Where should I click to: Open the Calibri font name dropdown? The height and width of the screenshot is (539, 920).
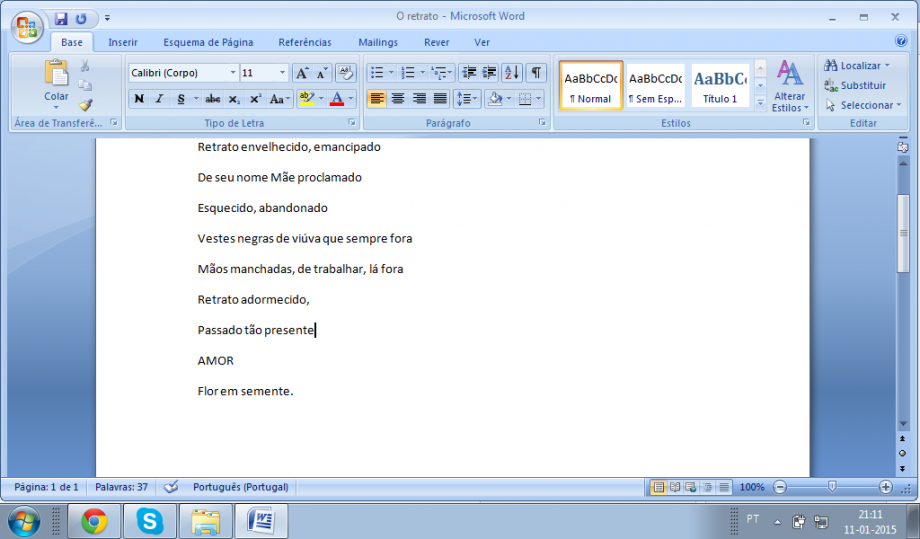pos(233,73)
